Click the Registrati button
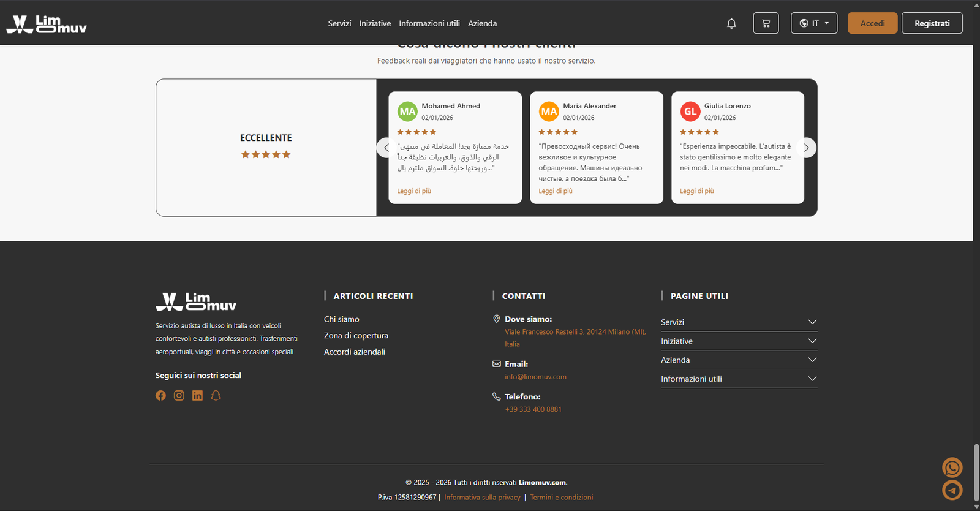 click(932, 23)
